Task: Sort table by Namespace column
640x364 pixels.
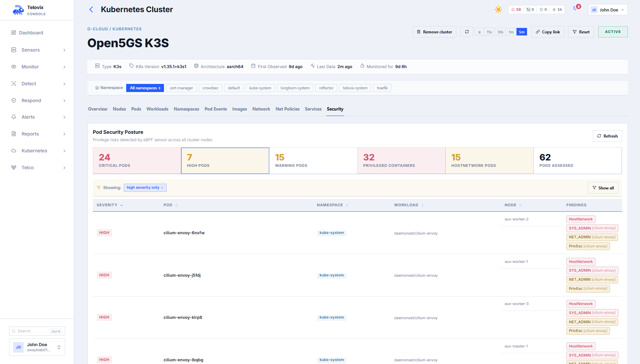Action: (332, 205)
